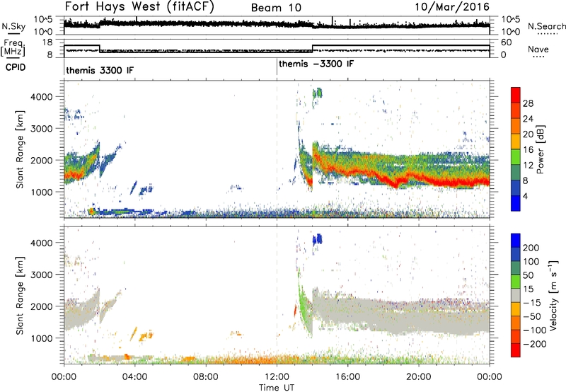
Task: Click the 'Power [dB]' colorbar title
Action: coord(540,149)
